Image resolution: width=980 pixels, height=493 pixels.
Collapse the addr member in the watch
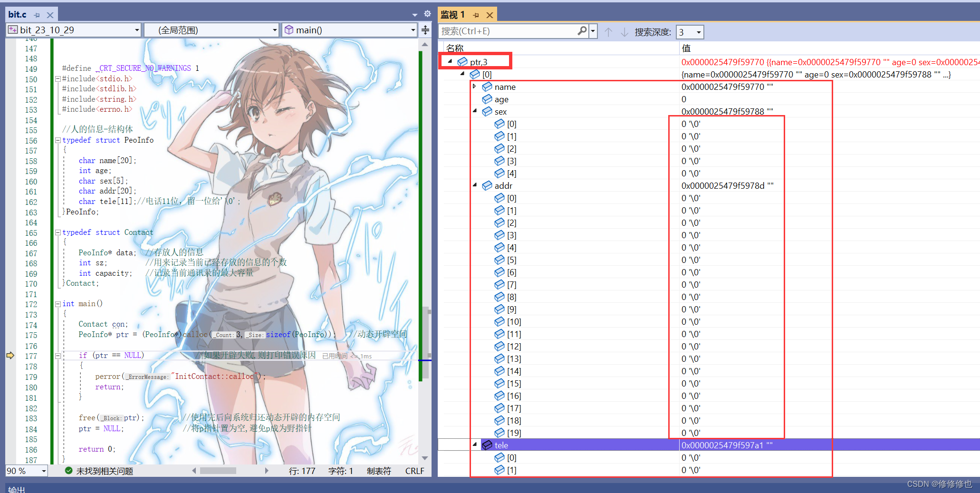[474, 185]
